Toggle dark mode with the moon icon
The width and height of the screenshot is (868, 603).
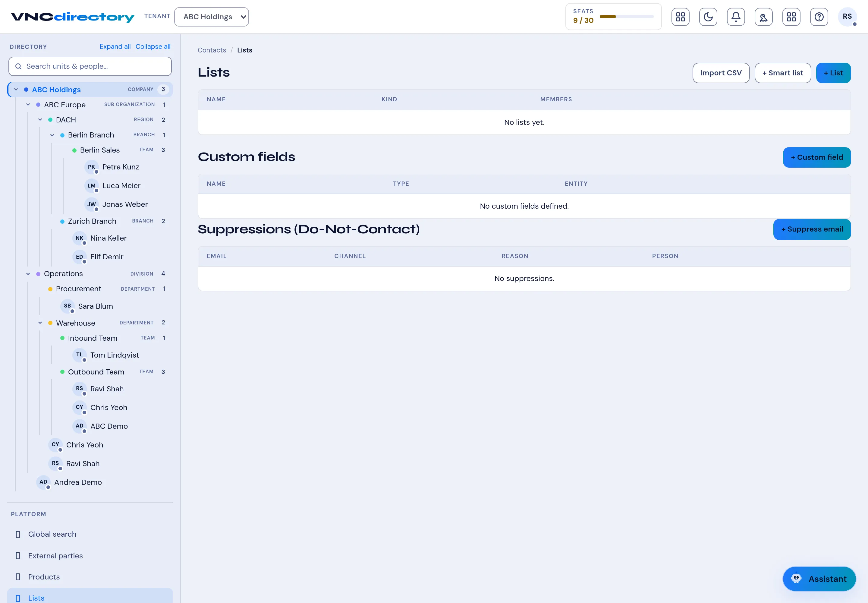(708, 17)
